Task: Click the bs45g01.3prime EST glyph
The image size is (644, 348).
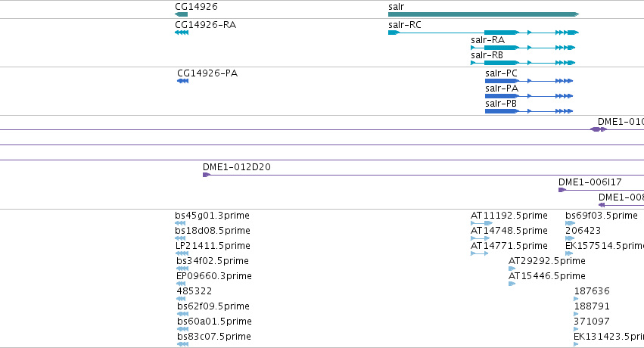Action: click(180, 223)
